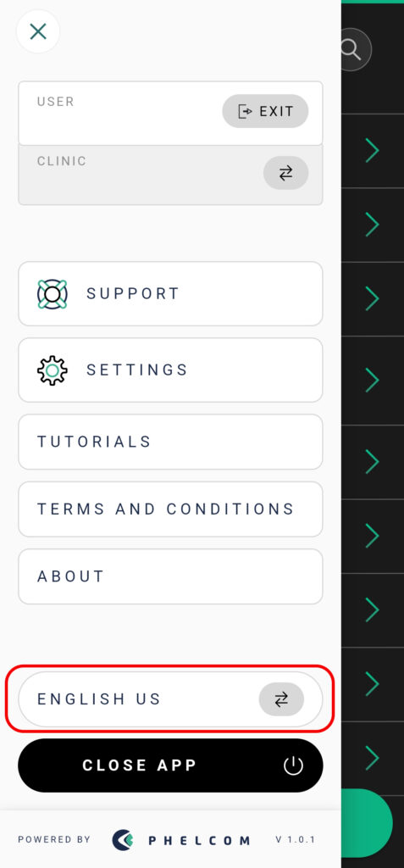Viewport: 404px width, 868px height.
Task: Change language with English US swap icon
Action: (281, 699)
